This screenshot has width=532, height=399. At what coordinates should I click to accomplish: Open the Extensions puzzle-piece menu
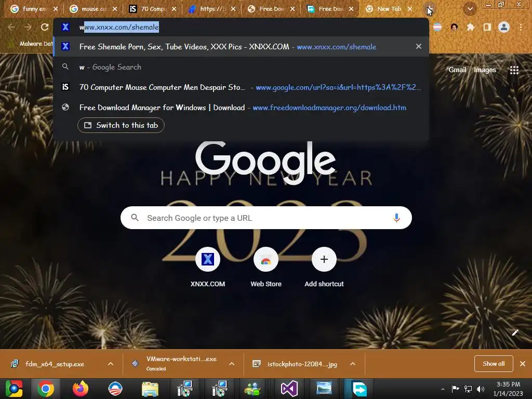470,27
